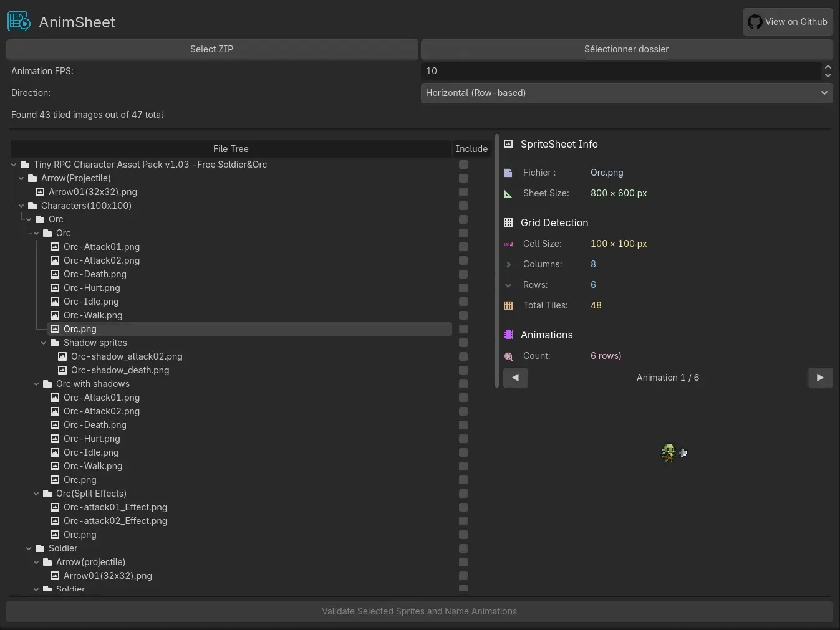The height and width of the screenshot is (630, 840).
Task: Click the document icon next to Fichier
Action: pyautogui.click(x=508, y=173)
